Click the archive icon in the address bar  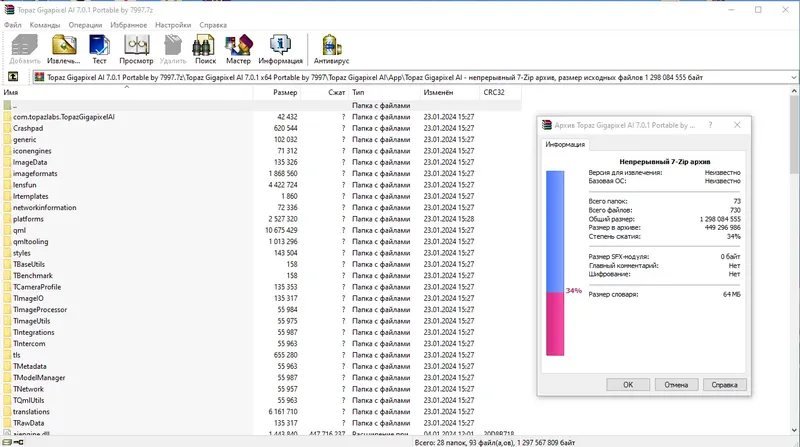coord(40,77)
